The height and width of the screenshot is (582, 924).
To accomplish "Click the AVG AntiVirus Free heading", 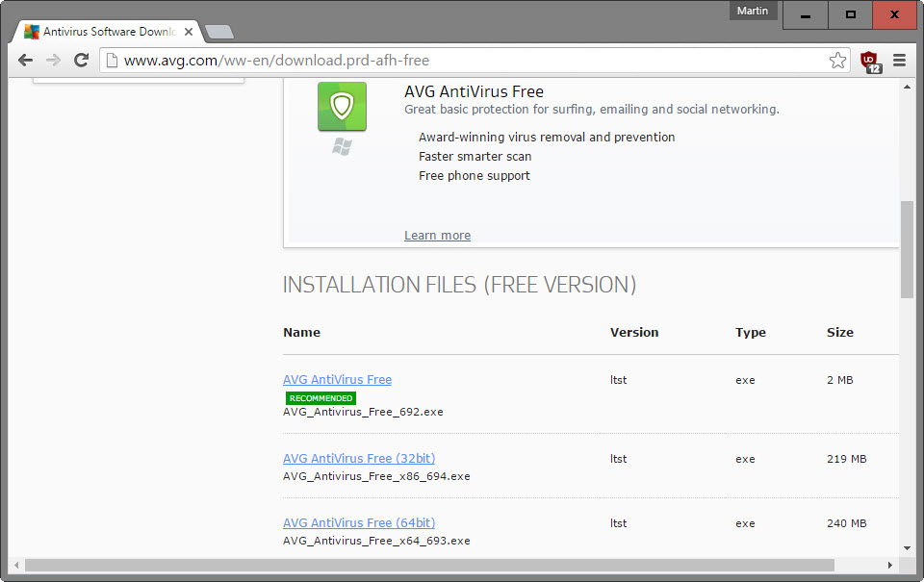I will (474, 92).
